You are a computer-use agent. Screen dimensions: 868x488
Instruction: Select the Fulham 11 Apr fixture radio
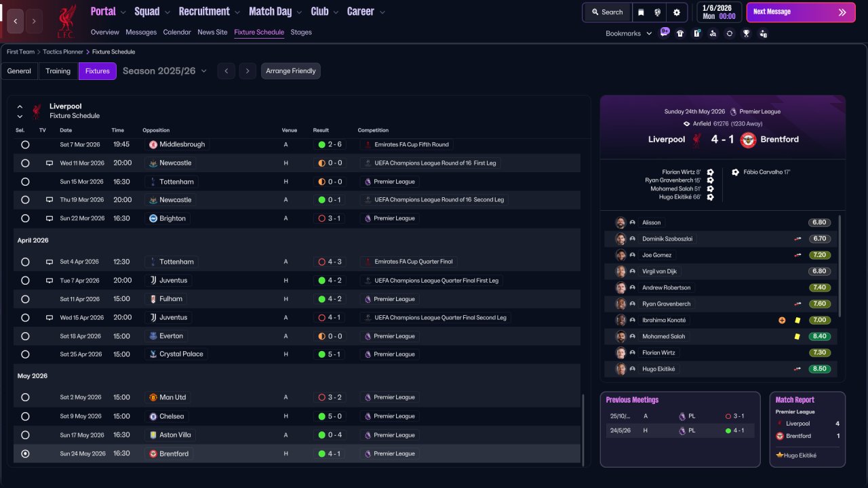point(25,299)
